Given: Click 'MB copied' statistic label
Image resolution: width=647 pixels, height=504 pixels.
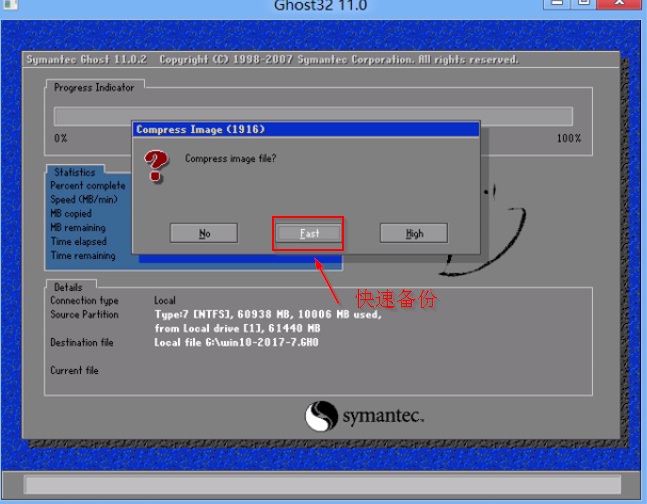Looking at the screenshot, I should (71, 213).
